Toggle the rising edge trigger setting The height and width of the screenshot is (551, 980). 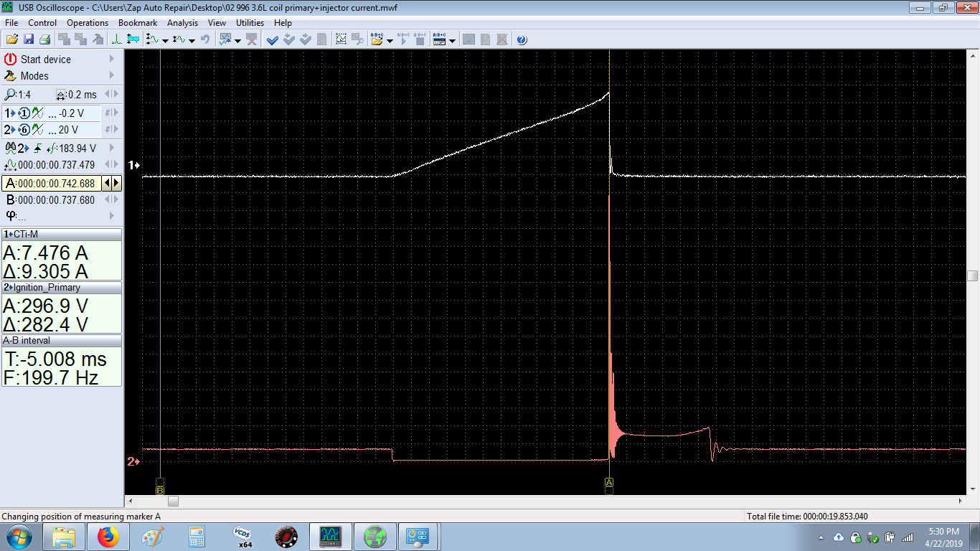(37, 148)
